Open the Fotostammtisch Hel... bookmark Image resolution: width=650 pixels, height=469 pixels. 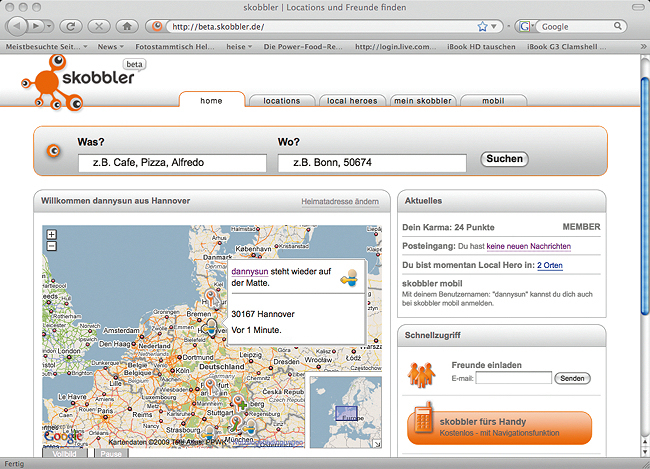175,47
